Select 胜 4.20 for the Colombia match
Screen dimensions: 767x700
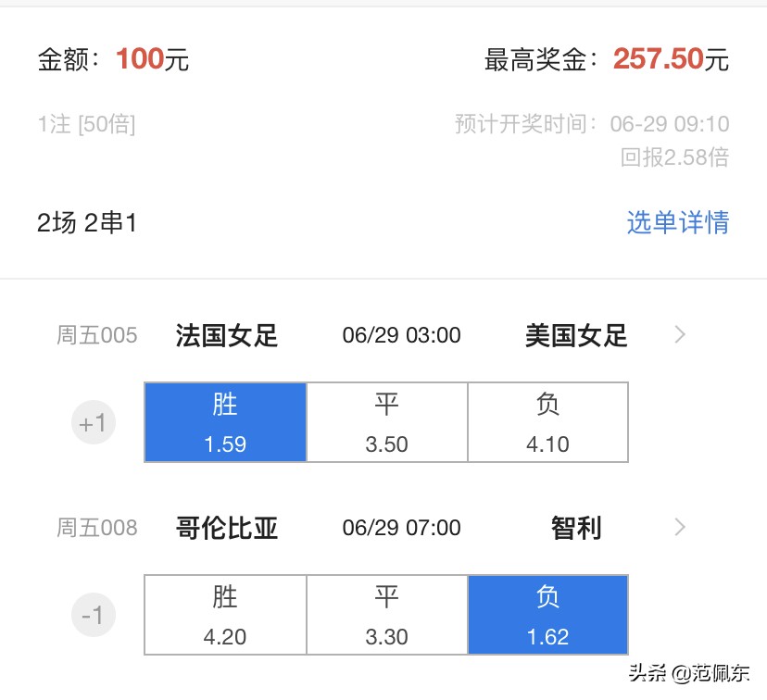coord(225,615)
